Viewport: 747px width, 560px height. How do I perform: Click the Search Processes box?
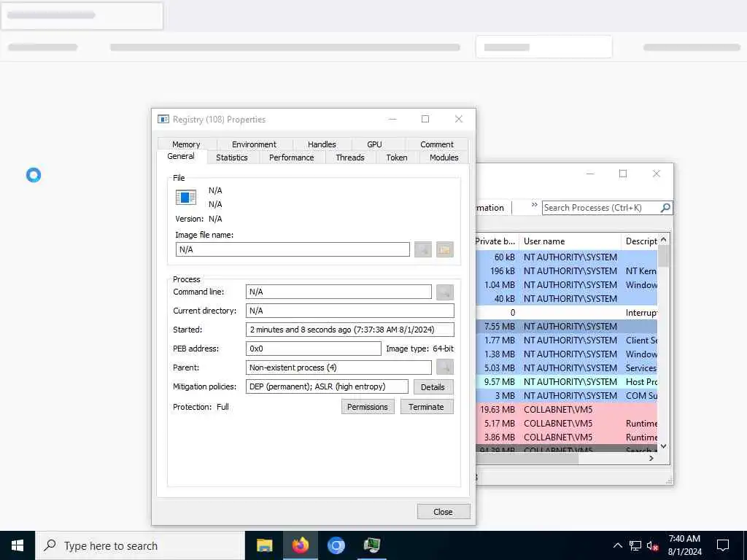[x=601, y=208]
